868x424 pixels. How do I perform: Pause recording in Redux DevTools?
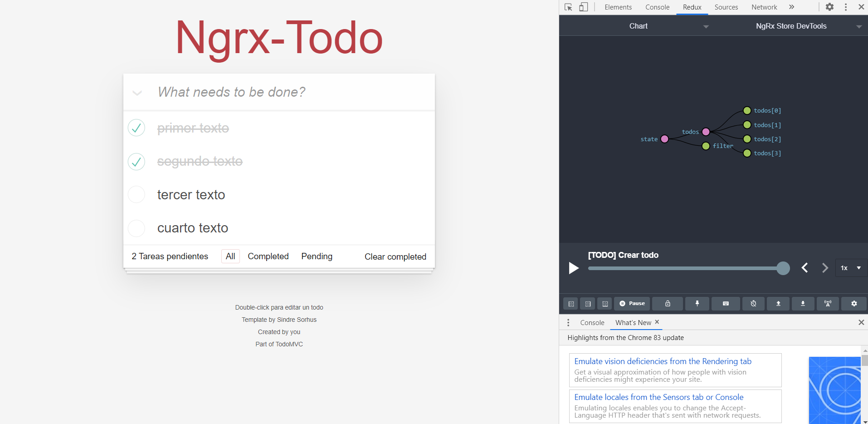click(632, 304)
